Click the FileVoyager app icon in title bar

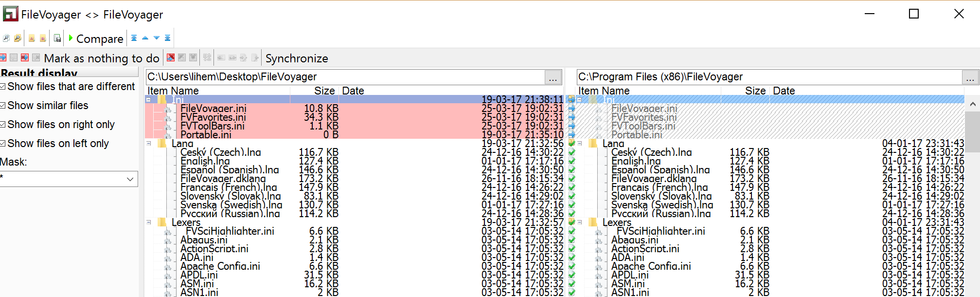[10, 14]
